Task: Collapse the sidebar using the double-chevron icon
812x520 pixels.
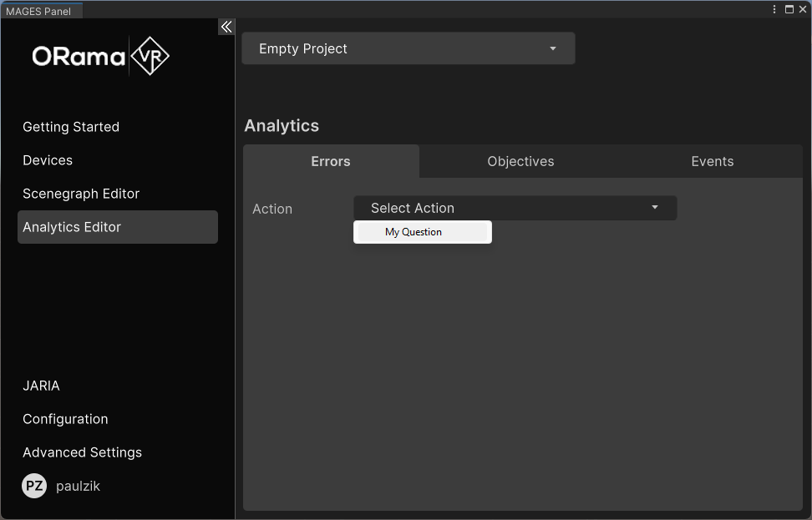Action: (226, 26)
